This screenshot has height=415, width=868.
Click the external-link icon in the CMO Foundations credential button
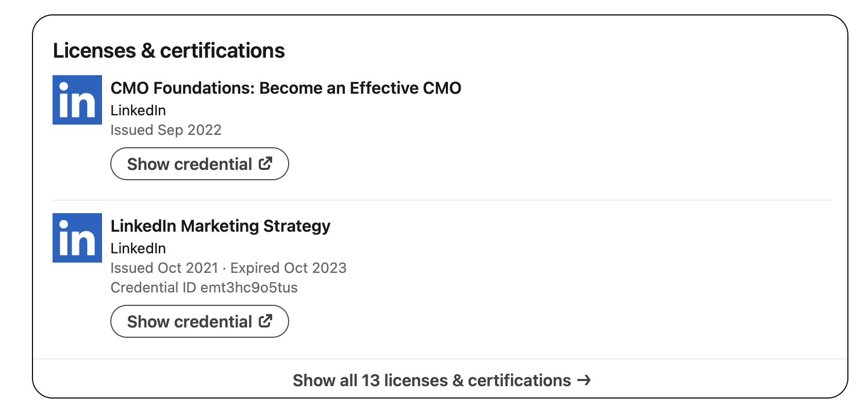point(265,163)
